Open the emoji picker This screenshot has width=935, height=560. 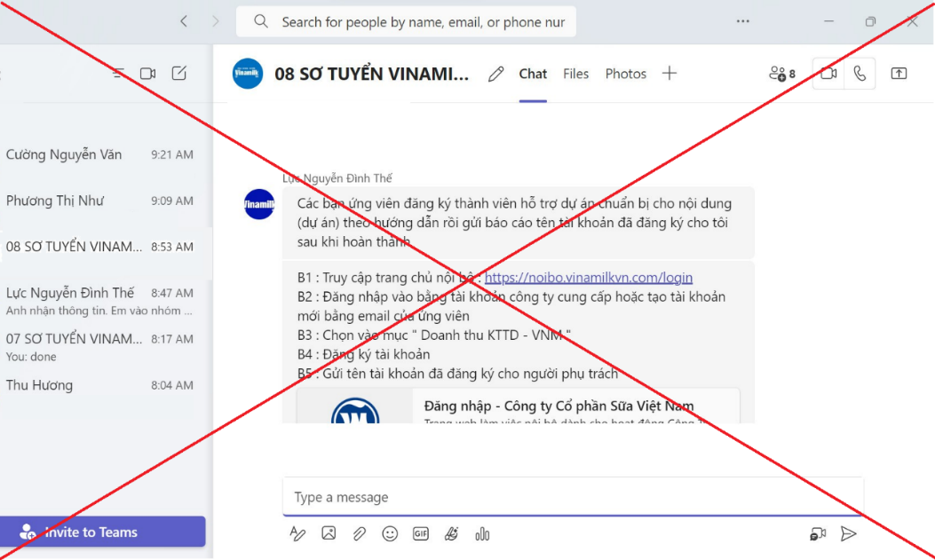[x=390, y=533]
